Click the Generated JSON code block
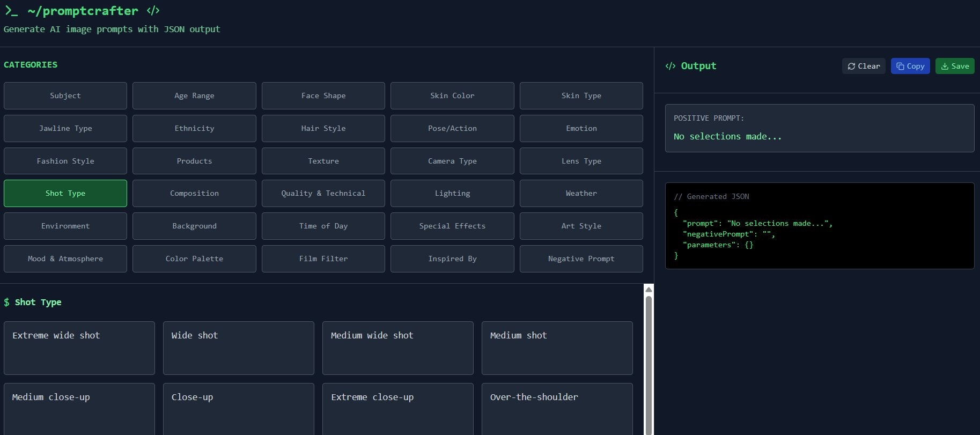Image resolution: width=980 pixels, height=435 pixels. (820, 226)
